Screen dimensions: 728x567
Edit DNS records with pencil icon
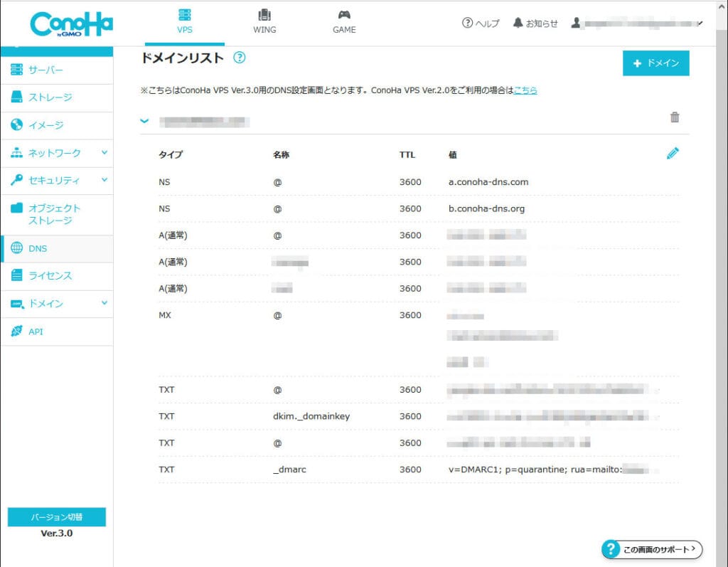coord(673,153)
